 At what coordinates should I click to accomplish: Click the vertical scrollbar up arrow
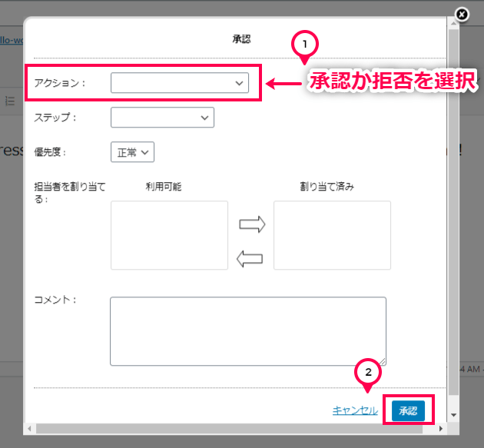(453, 23)
